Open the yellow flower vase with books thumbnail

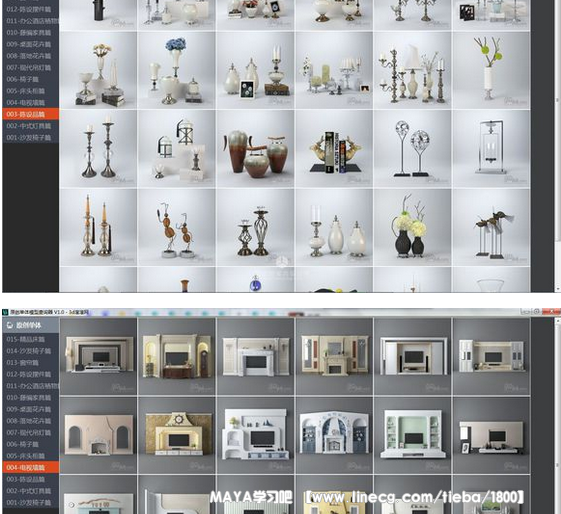[x=98, y=70]
